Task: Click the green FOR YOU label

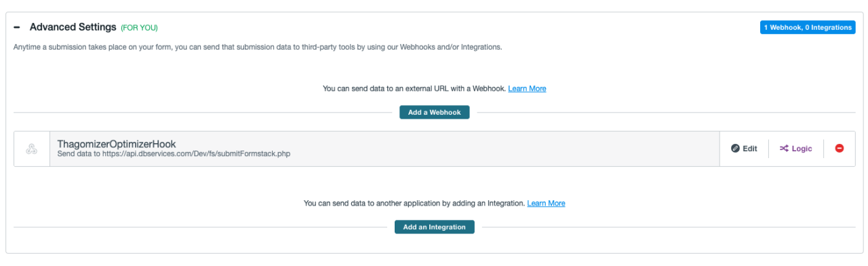Action: [x=139, y=28]
